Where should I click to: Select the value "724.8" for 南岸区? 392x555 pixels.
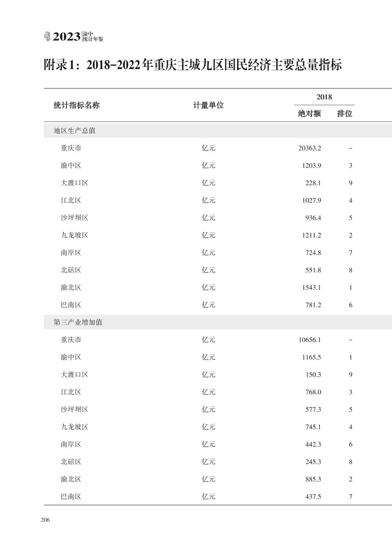(313, 253)
